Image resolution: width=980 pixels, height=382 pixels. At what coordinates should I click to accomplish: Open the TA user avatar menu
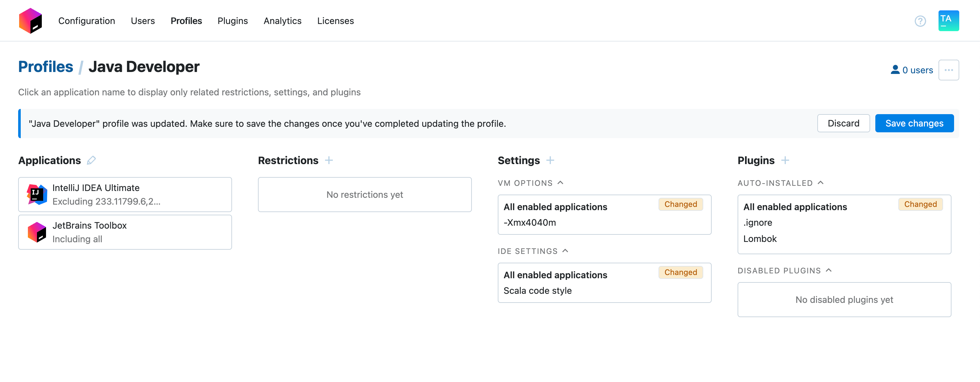pos(949,20)
